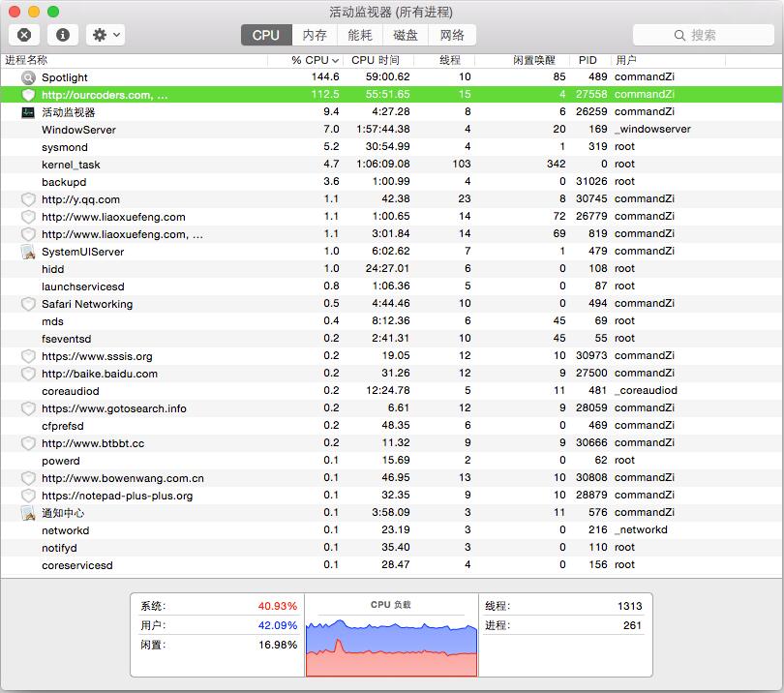Click the 系统 percentage value 40.93%
This screenshot has width=784, height=693.
tap(278, 606)
